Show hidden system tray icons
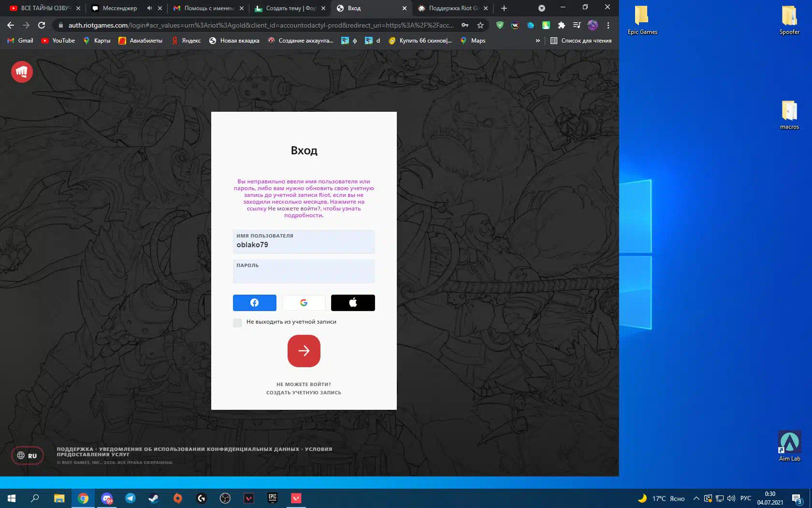This screenshot has height=508, width=812. click(x=696, y=498)
